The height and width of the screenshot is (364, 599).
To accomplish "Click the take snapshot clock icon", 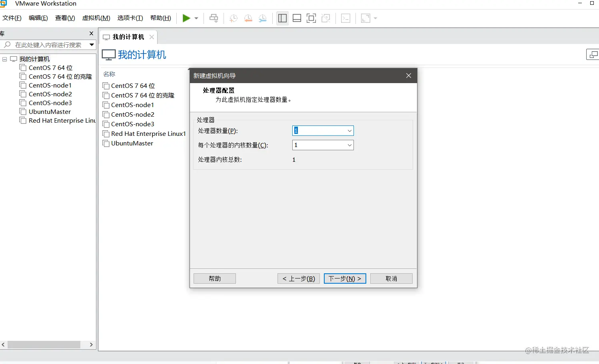I will click(234, 18).
